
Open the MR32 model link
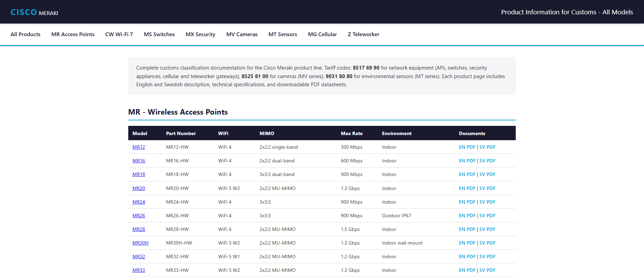[139, 256]
